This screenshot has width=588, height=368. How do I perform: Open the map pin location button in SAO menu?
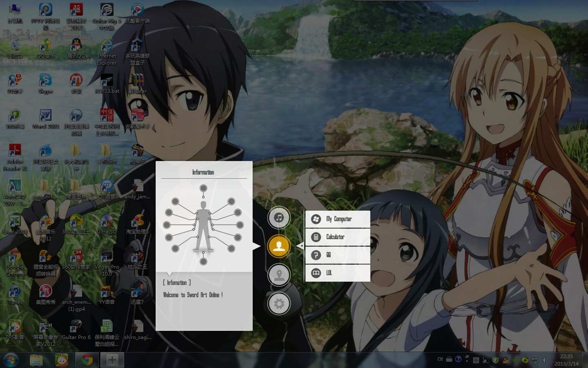point(279,274)
